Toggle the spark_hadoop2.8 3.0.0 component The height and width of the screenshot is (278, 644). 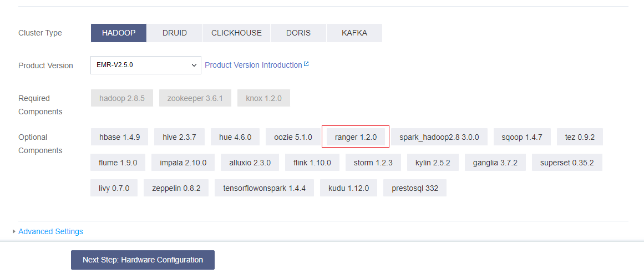tap(439, 137)
